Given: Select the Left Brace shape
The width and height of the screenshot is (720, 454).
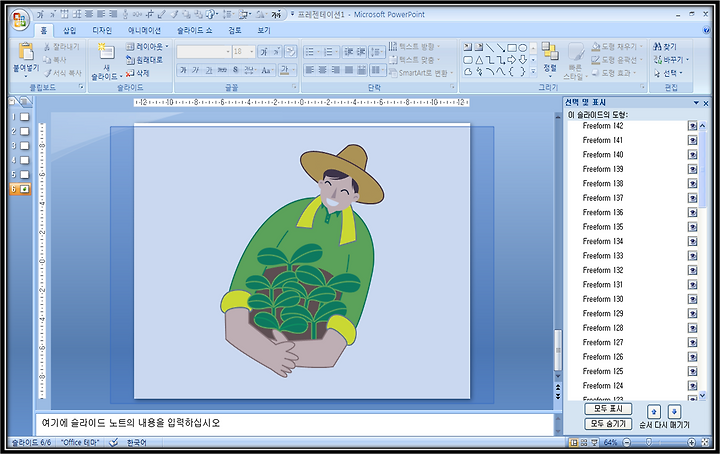Looking at the screenshot, I should (512, 72).
